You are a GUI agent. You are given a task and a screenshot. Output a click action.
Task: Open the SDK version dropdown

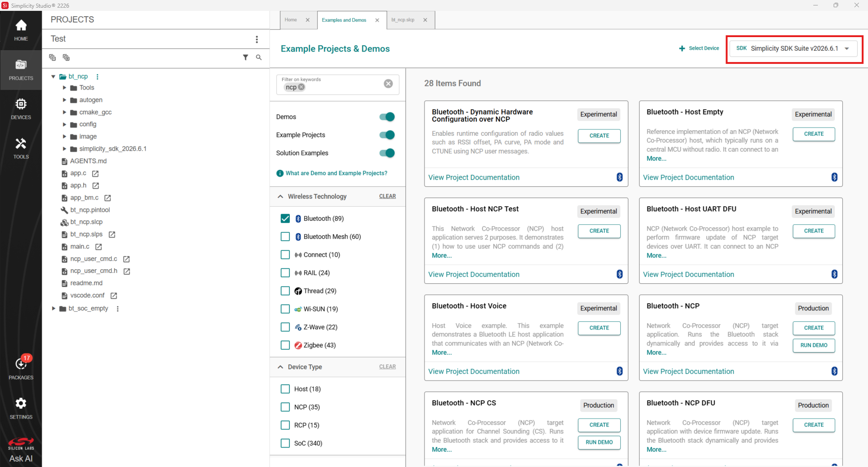tap(794, 48)
